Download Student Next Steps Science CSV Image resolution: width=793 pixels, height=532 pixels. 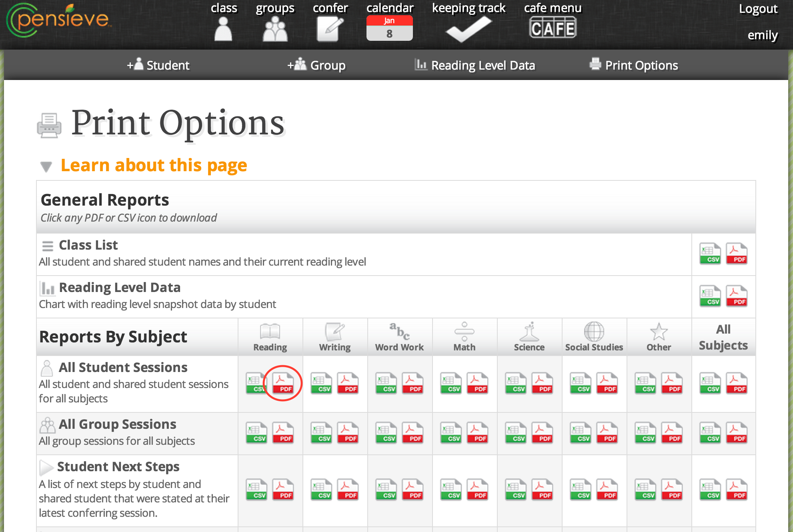coord(516,490)
